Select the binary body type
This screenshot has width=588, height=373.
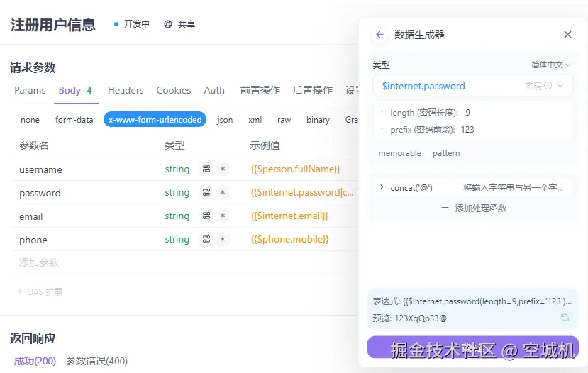click(318, 120)
